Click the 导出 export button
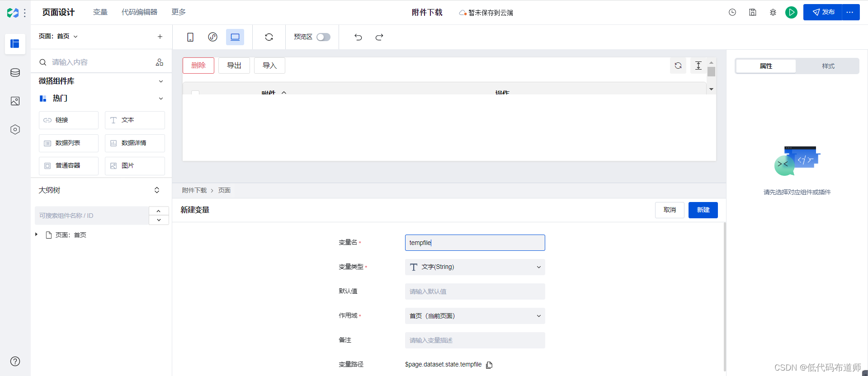This screenshot has width=868, height=376. pyautogui.click(x=234, y=66)
